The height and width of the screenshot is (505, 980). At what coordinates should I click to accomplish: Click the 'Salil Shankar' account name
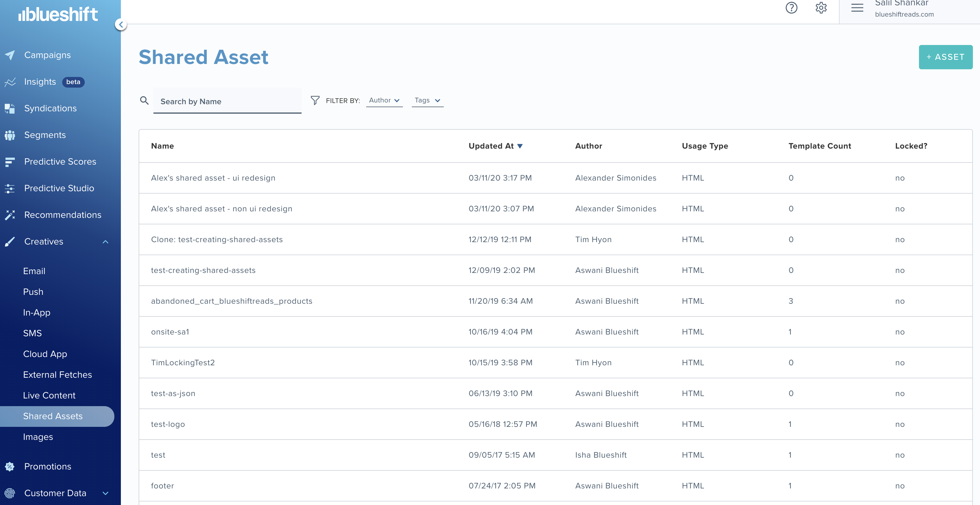coord(901,3)
